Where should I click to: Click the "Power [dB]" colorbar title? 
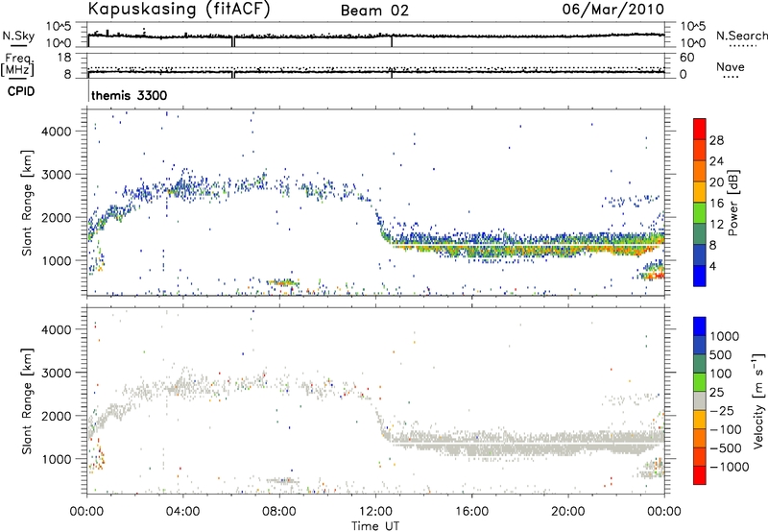[732, 203]
